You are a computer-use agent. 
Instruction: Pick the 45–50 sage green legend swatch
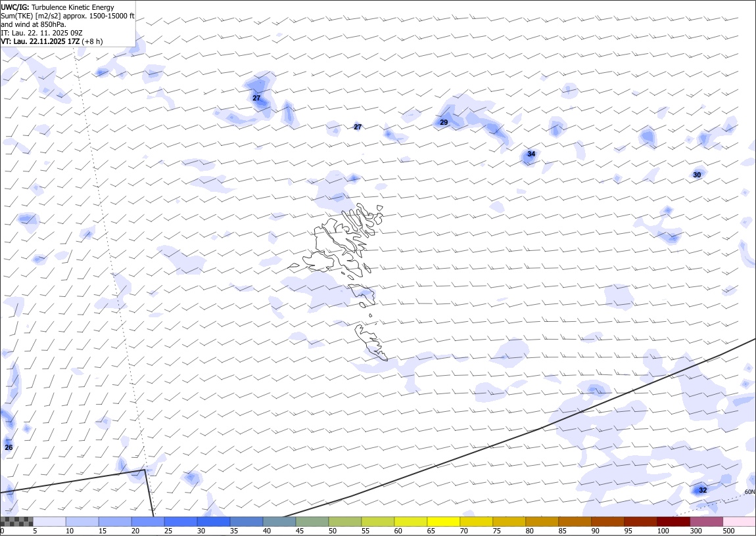click(x=312, y=522)
